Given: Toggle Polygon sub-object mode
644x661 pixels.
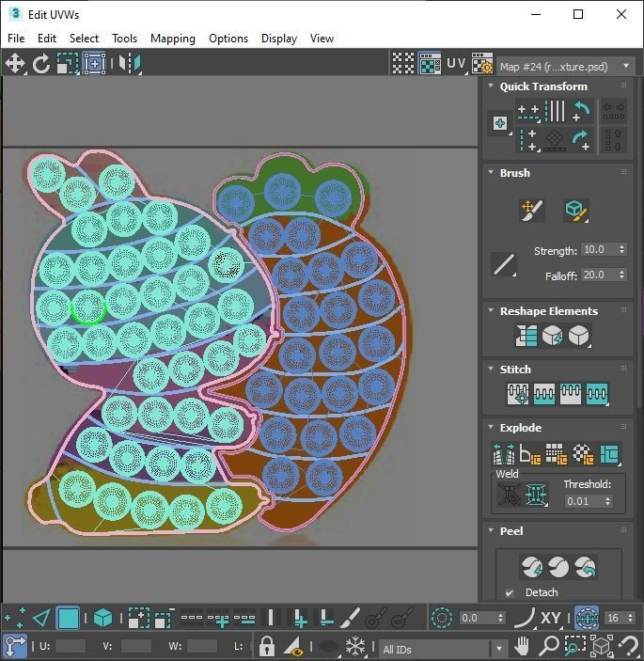Looking at the screenshot, I should (x=69, y=619).
